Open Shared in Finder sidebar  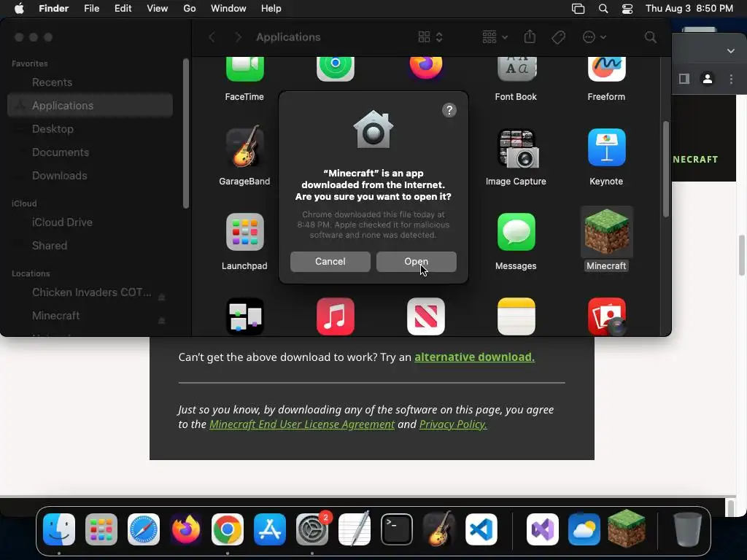(90, 246)
